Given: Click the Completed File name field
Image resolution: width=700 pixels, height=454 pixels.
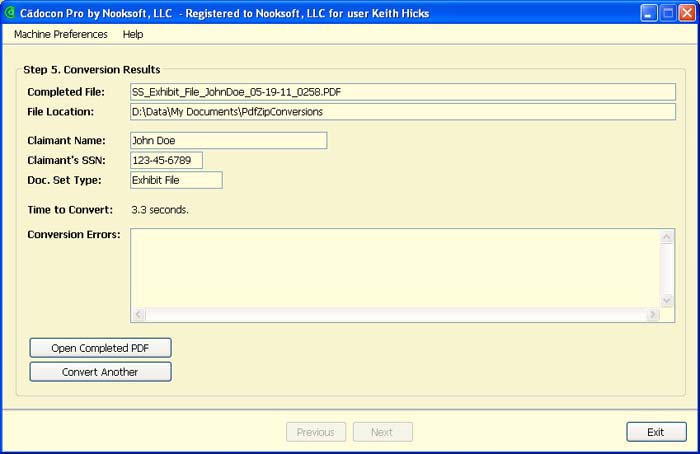Looking at the screenshot, I should point(403,92).
